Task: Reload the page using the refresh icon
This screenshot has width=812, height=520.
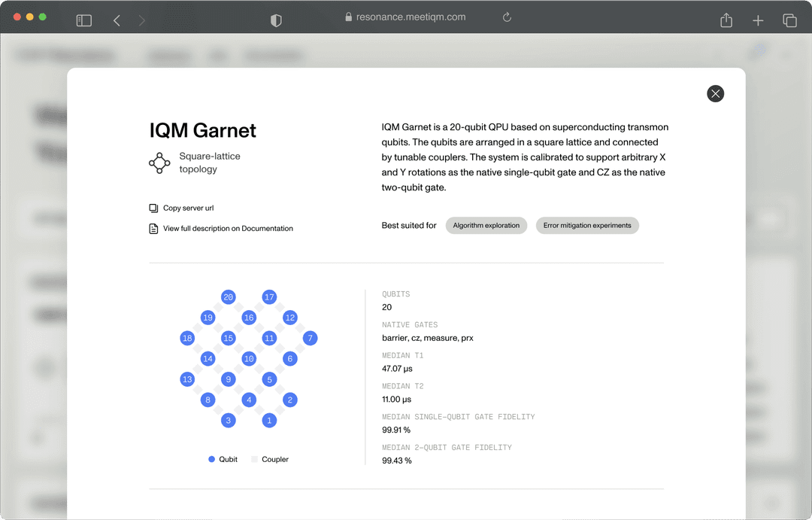Action: (x=507, y=17)
